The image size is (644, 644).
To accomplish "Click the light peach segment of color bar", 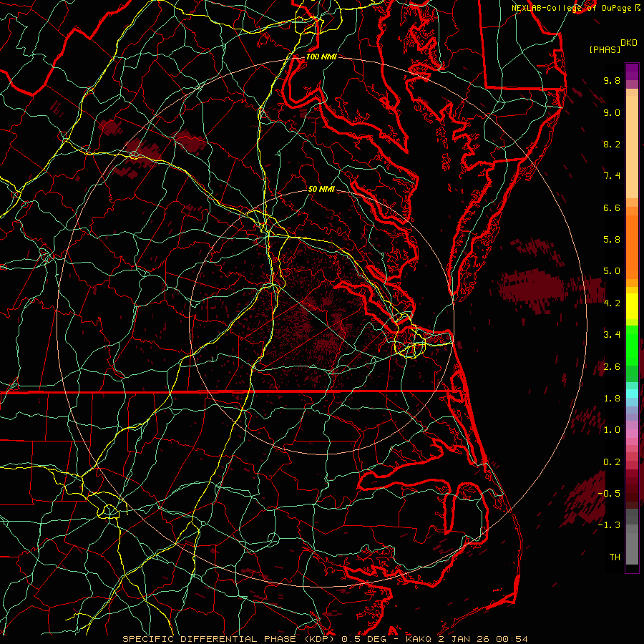I will (x=632, y=147).
